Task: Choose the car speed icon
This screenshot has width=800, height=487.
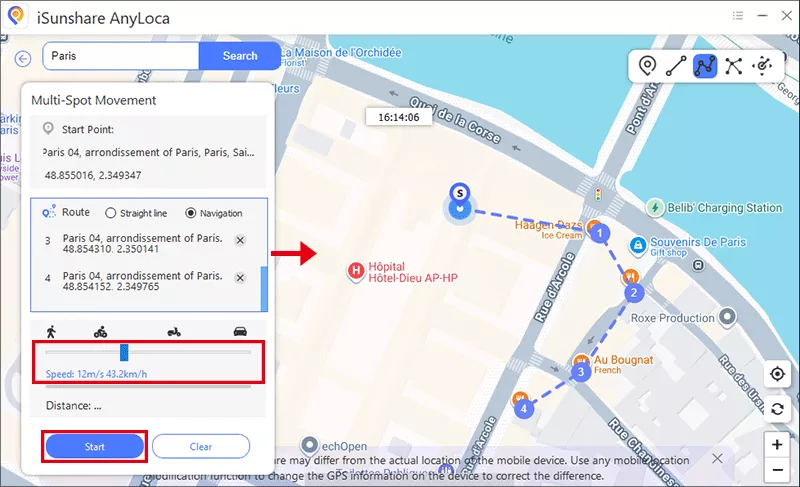Action: click(240, 331)
